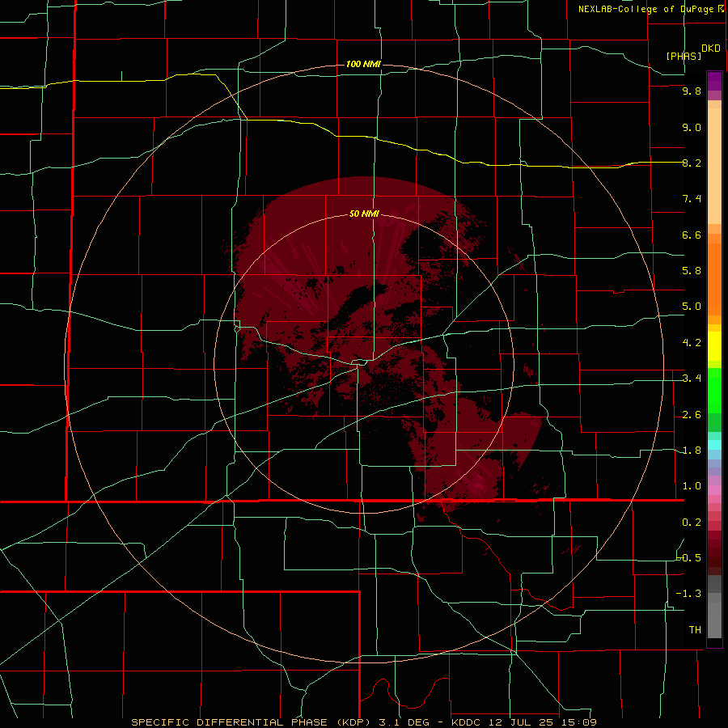
Task: Pick the cyan segment of the color bar
Action: [x=714, y=445]
